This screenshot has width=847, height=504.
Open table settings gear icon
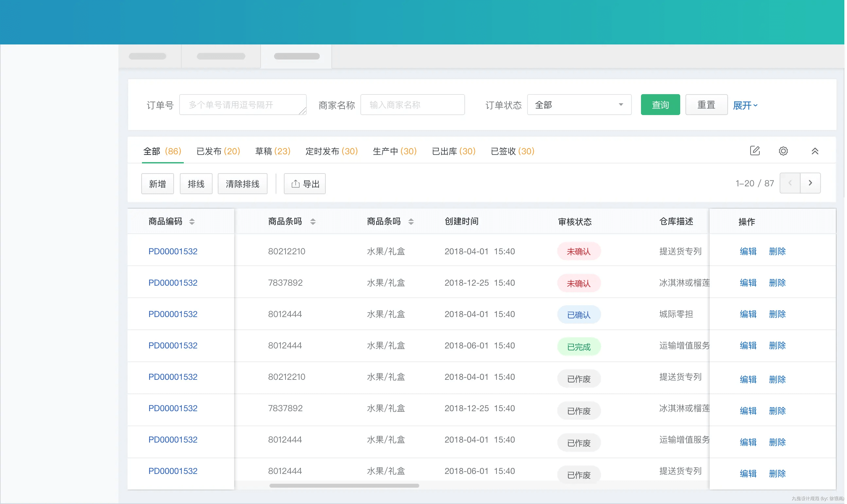click(x=783, y=151)
